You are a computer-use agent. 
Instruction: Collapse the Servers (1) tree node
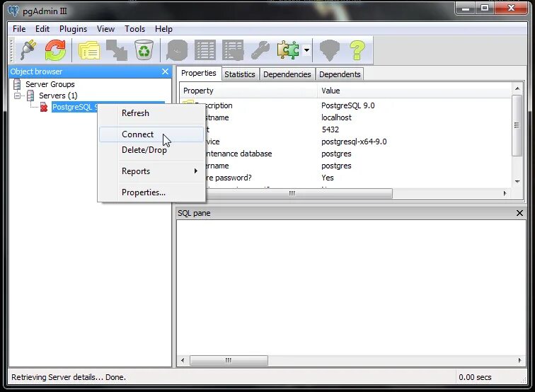point(17,96)
